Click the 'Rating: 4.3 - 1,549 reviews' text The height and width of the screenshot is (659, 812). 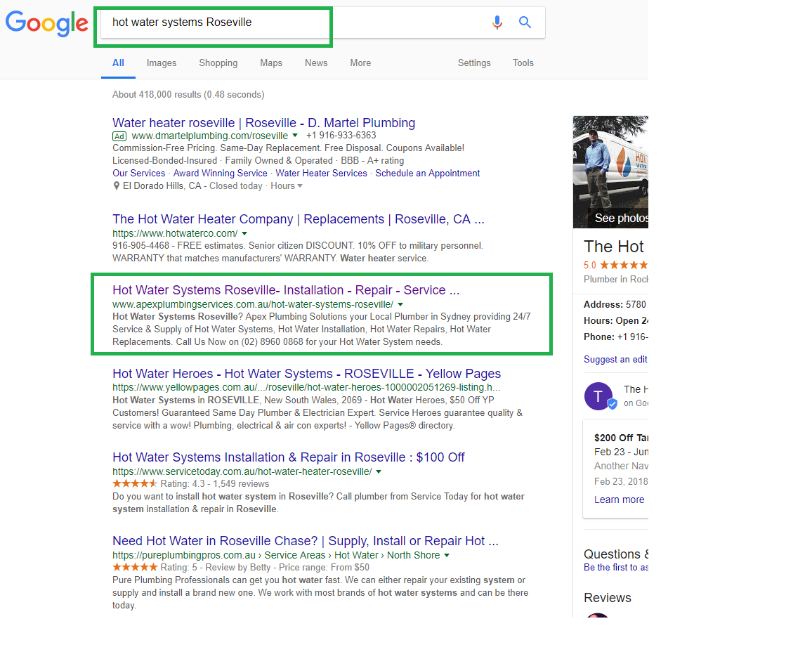[215, 484]
